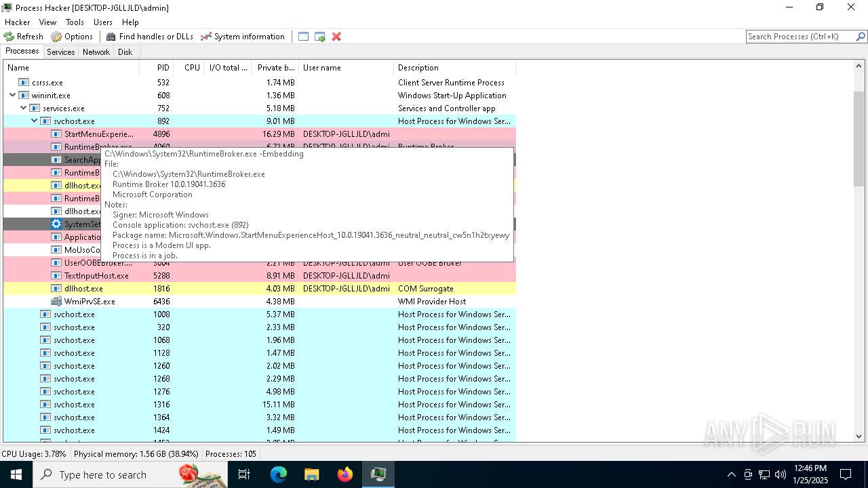This screenshot has height=488, width=868.
Task: Select svchost.exe PID 1316 row
Action: (260, 405)
